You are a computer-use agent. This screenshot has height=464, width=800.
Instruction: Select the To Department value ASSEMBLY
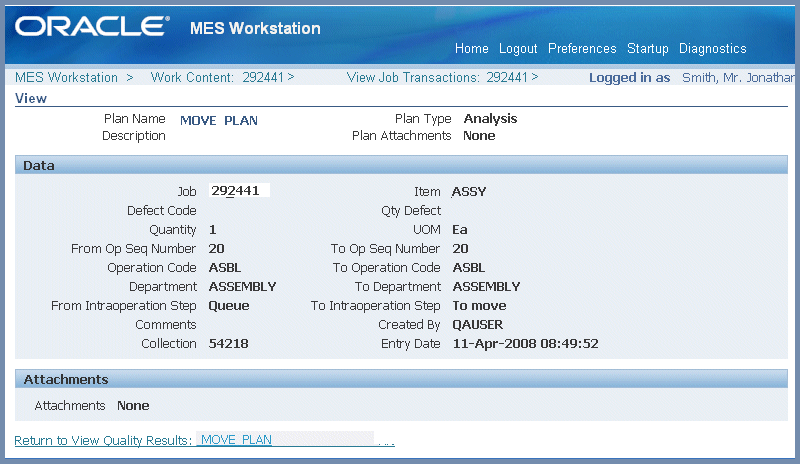pyautogui.click(x=486, y=286)
